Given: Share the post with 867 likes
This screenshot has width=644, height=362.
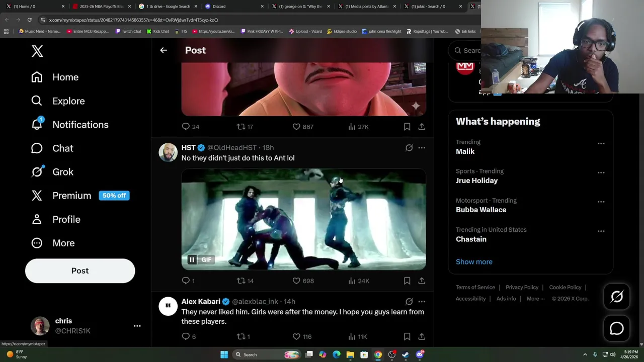Looking at the screenshot, I should tap(422, 127).
